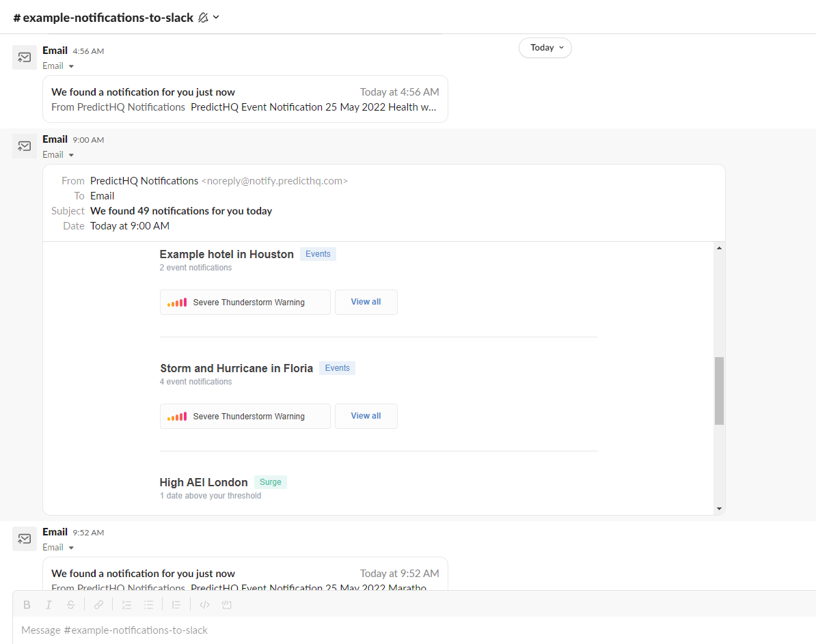Click the Events tag beside Storm and Hurricane in Floria
The width and height of the screenshot is (816, 644).
click(x=337, y=368)
